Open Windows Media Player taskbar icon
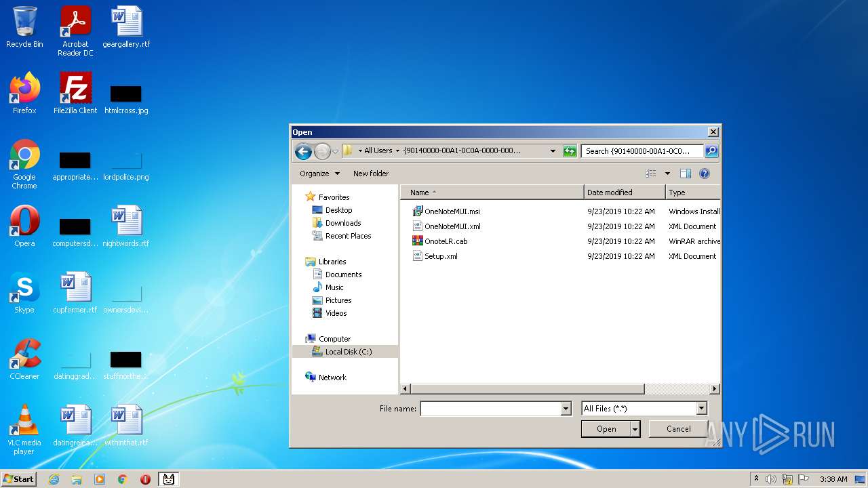Screen dimensions: 868x488 [x=100, y=479]
